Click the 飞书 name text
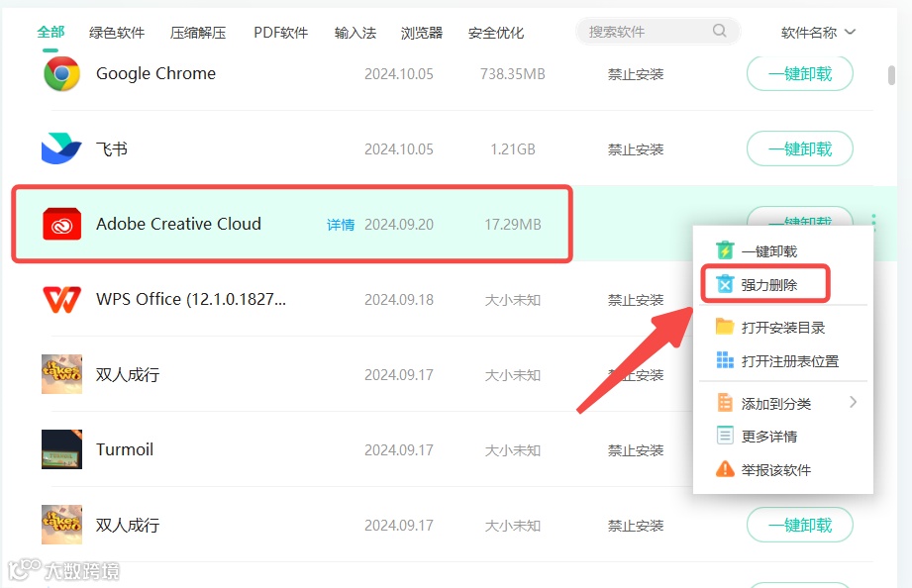 coord(112,148)
